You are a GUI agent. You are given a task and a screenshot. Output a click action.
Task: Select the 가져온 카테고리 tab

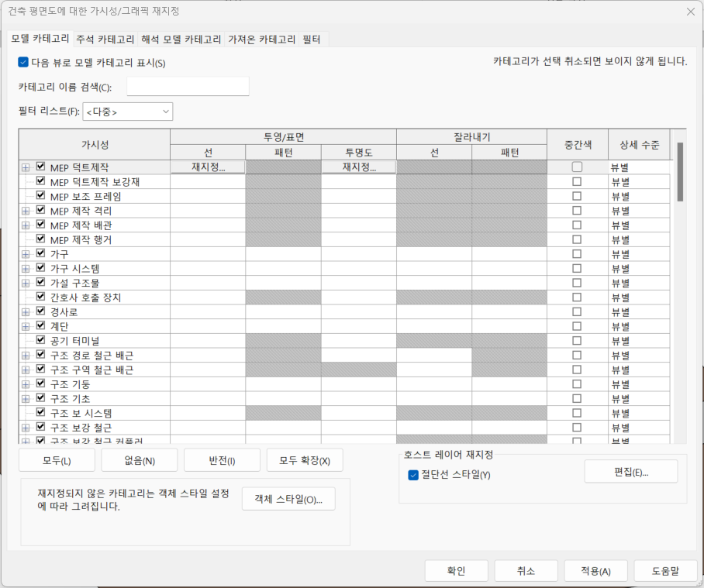261,39
